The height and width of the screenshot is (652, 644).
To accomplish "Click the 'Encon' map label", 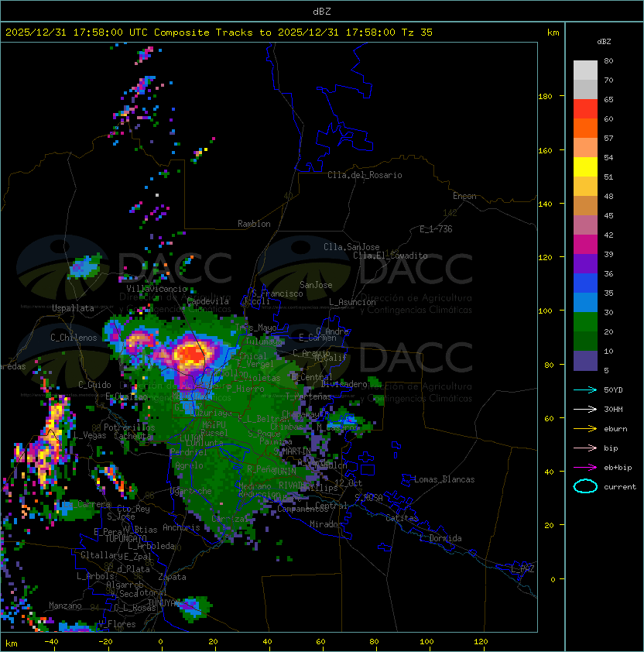I will tap(464, 196).
